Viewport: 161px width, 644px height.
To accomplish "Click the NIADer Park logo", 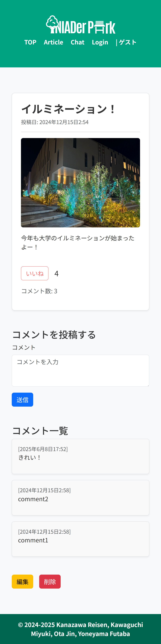I will click(x=80, y=24).
